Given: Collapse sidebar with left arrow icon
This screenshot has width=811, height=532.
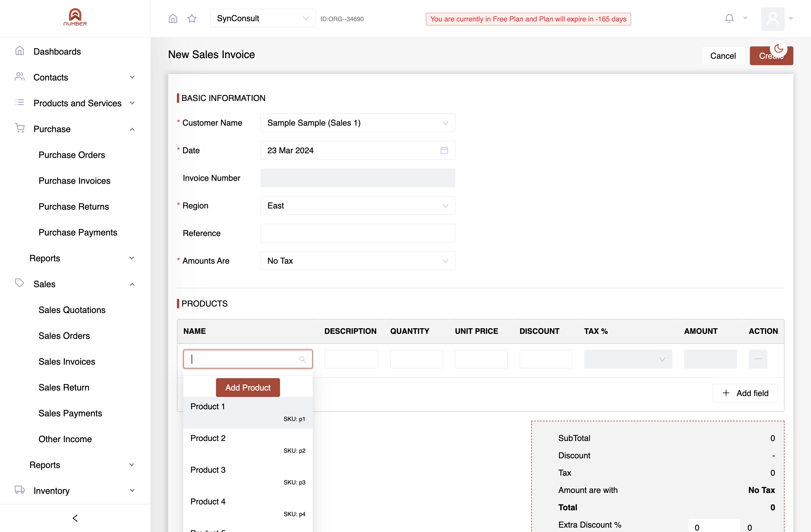Looking at the screenshot, I should 75,518.
